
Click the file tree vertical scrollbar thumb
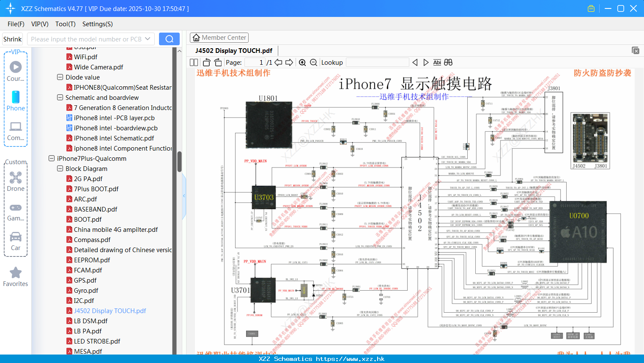(x=179, y=162)
